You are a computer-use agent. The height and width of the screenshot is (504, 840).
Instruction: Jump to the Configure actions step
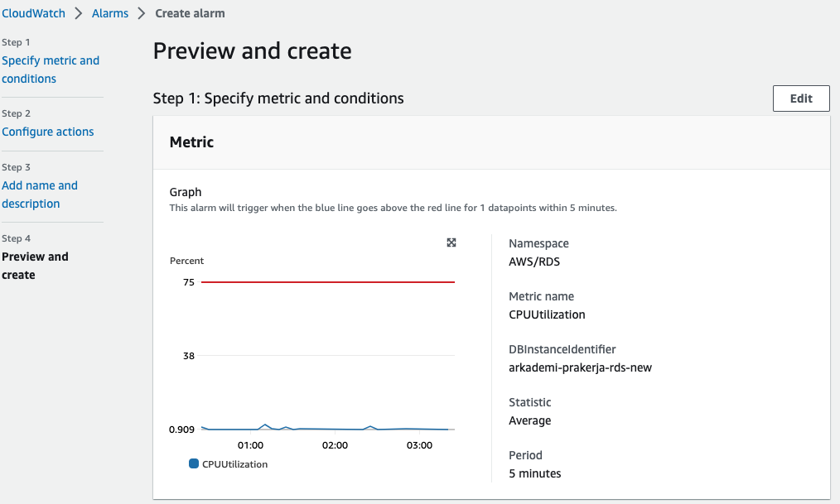coord(48,132)
